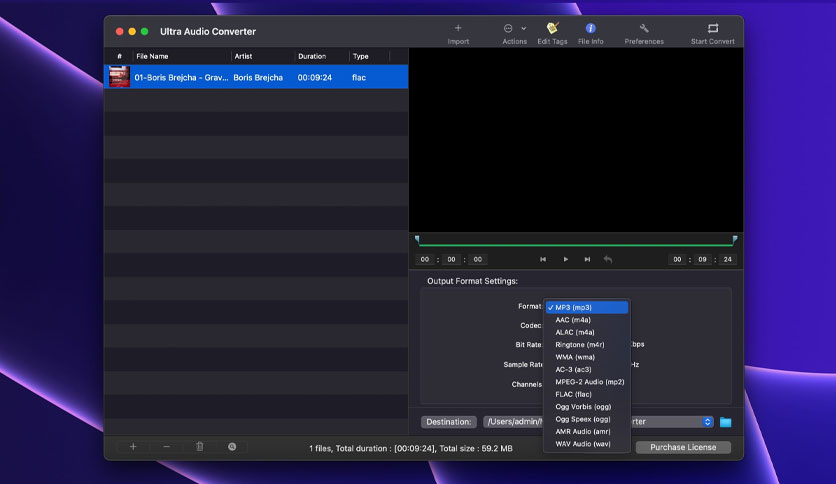Click the Import toolbar icon
The image size is (836, 484).
458,28
